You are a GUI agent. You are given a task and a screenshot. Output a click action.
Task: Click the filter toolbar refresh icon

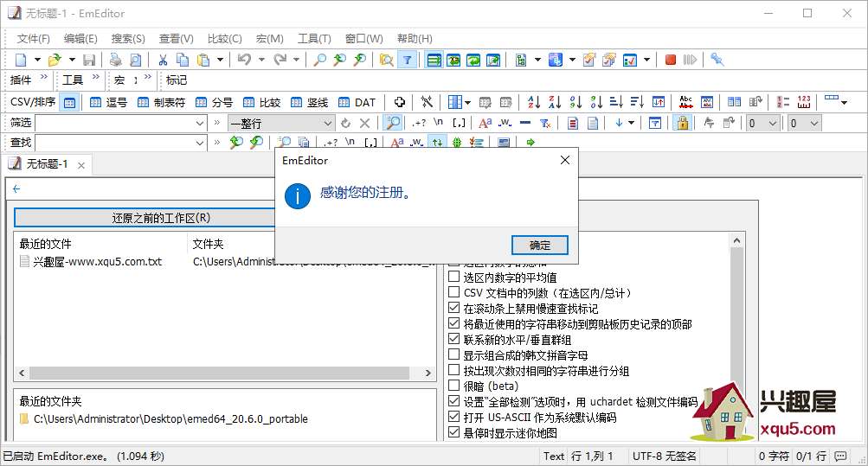345,123
